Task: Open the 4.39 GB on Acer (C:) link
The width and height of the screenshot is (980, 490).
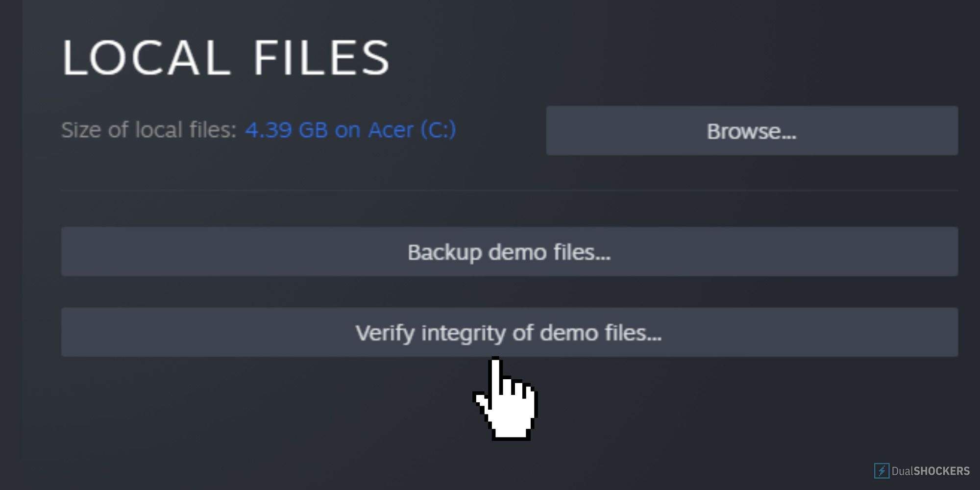Action: point(350,130)
